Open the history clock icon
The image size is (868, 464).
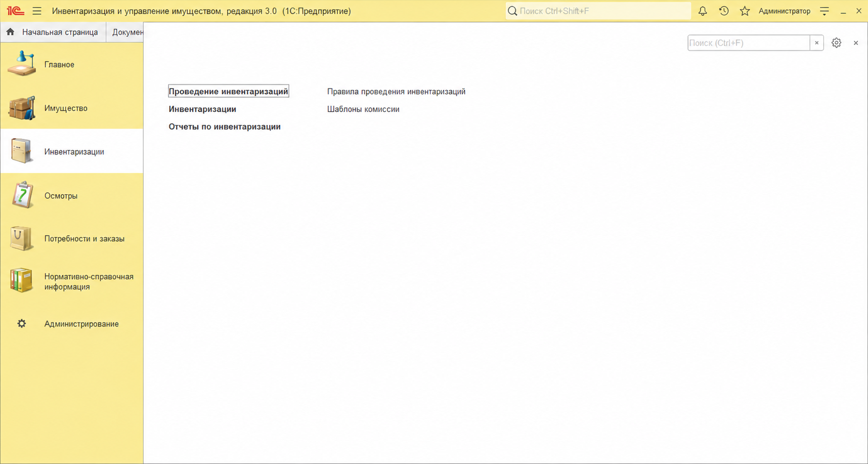724,11
